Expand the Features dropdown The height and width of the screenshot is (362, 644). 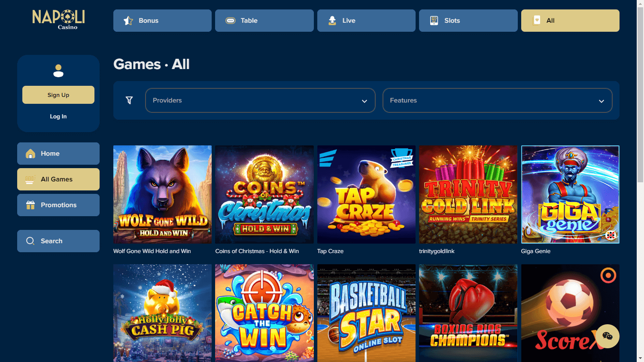click(x=498, y=100)
